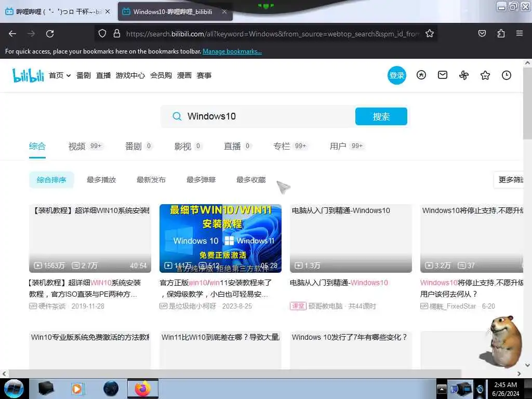
Task: Open the 动态 pinwheel icon
Action: pyautogui.click(x=464, y=75)
